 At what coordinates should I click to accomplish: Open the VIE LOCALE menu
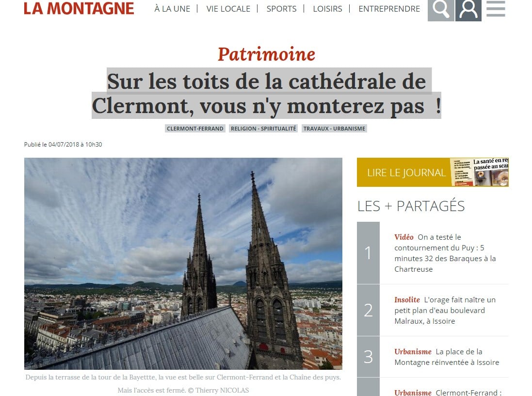tap(228, 9)
